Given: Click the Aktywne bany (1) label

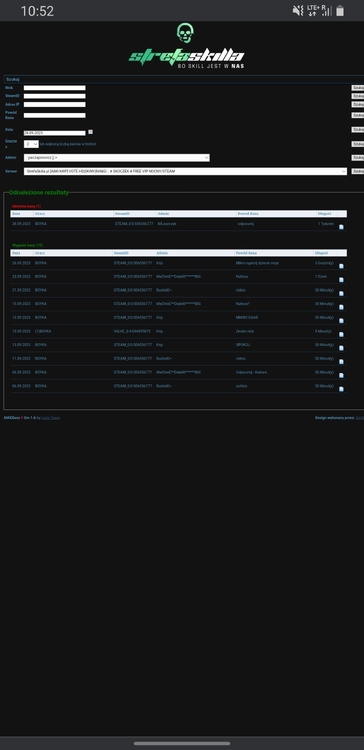Looking at the screenshot, I should (27, 206).
